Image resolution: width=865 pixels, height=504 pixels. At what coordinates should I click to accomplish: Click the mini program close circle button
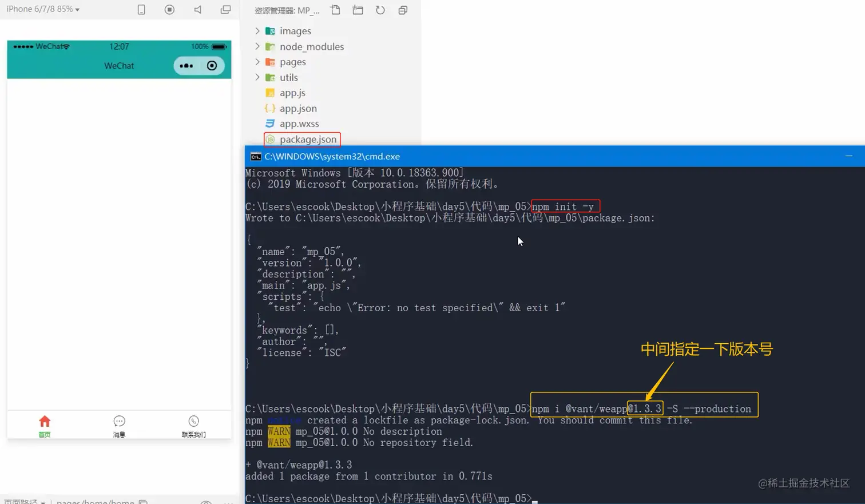coord(212,66)
